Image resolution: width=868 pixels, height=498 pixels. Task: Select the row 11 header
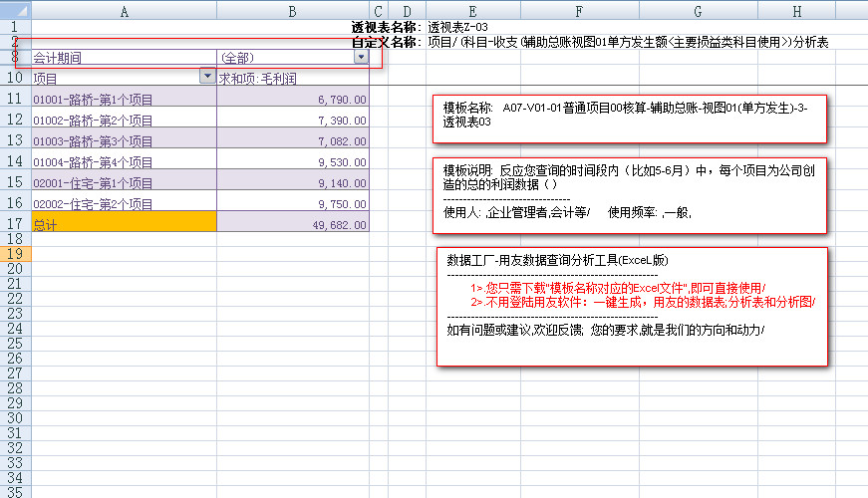[x=15, y=99]
